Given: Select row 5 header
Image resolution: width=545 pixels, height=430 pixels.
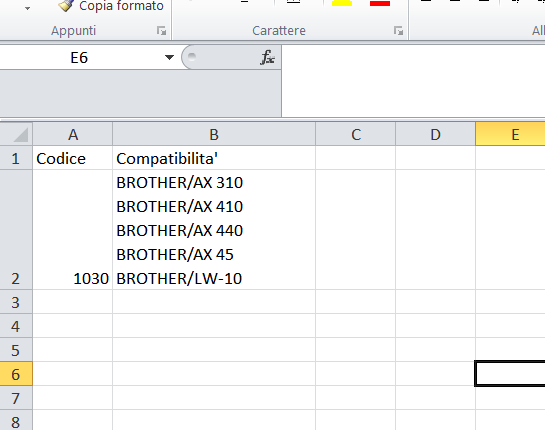Looking at the screenshot, I should (16, 350).
